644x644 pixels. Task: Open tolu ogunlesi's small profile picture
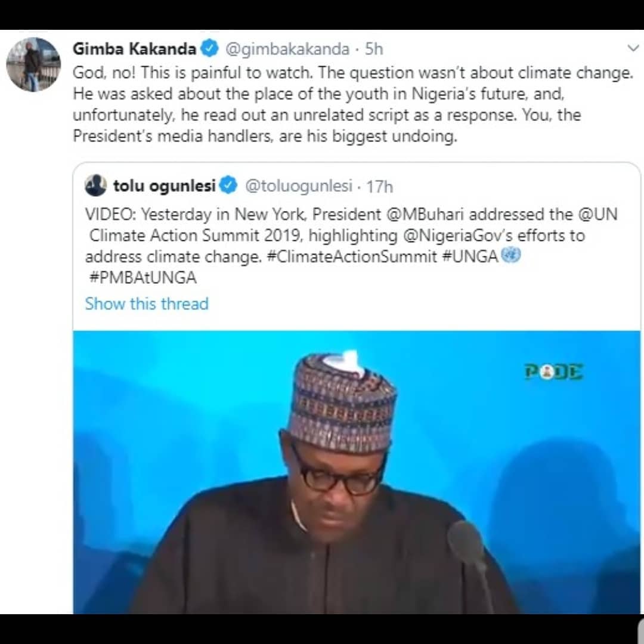click(x=96, y=186)
